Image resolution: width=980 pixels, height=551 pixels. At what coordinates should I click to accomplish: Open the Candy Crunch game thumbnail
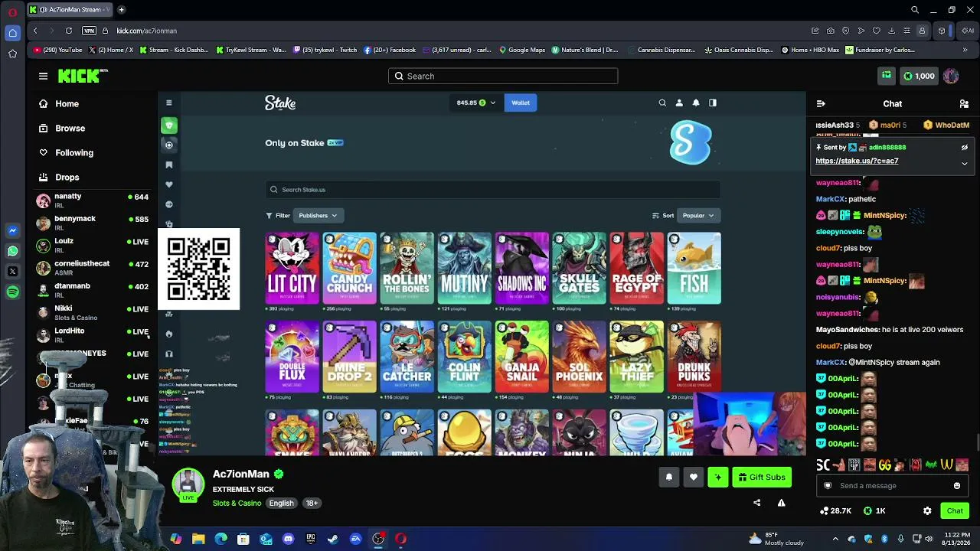coord(349,269)
